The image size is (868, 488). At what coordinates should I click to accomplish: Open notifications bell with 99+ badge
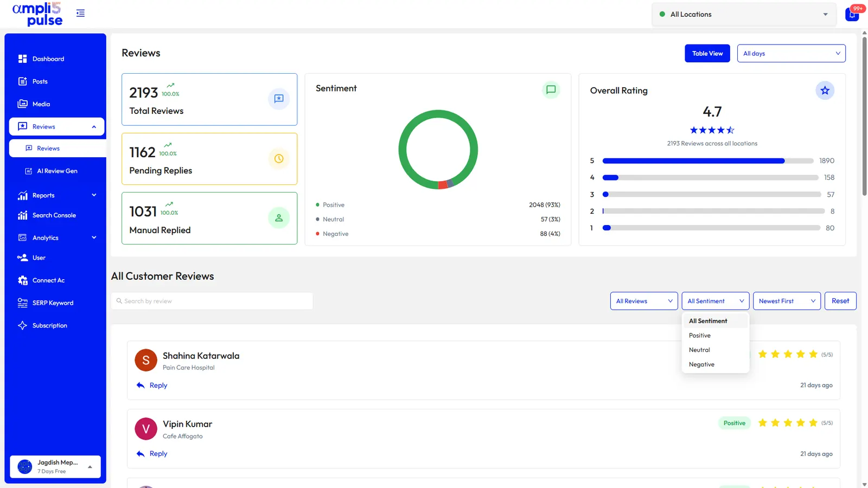(852, 14)
